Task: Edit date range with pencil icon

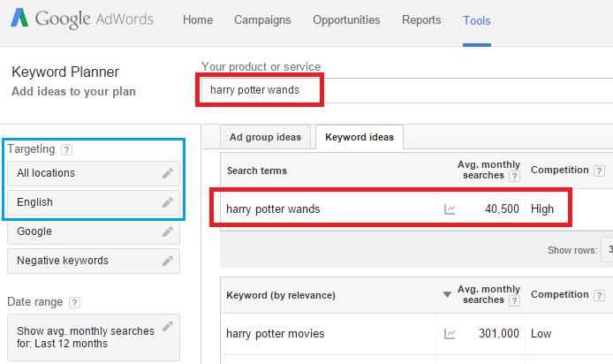Action: [x=167, y=326]
